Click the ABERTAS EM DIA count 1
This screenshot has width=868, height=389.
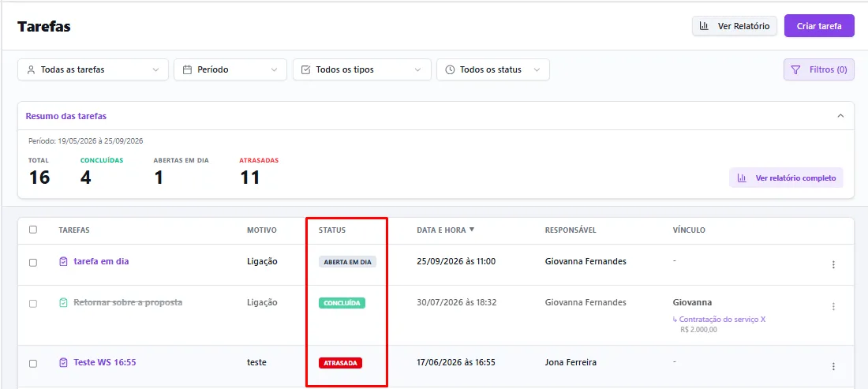[x=159, y=178]
